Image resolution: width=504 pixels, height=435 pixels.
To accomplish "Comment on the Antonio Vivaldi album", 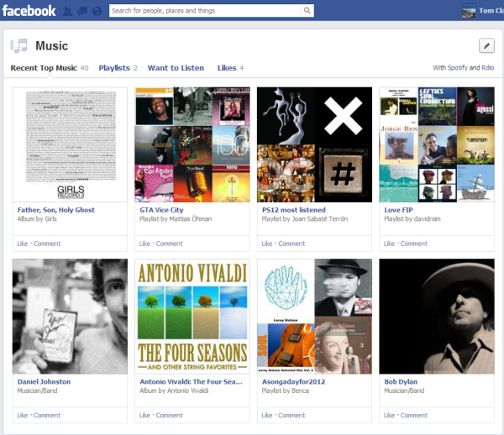I will (169, 416).
